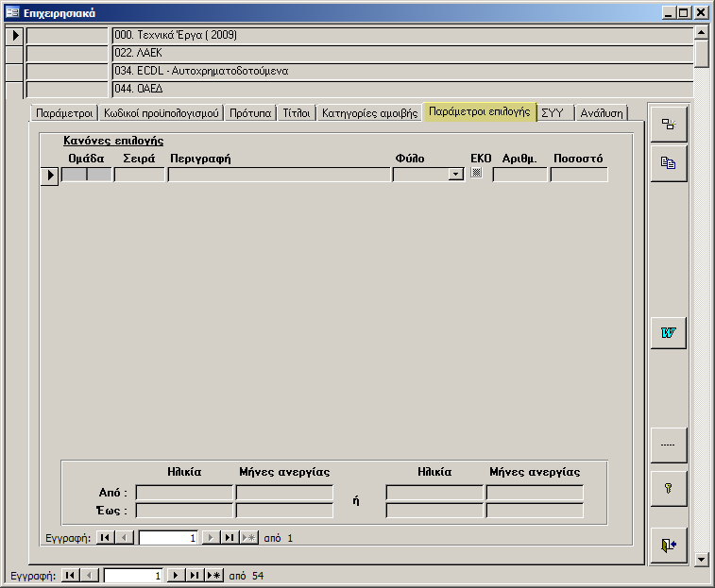Open the Κωδικοί προϋπολογισμού tab
Viewport: 715px width, 588px height.
click(162, 112)
